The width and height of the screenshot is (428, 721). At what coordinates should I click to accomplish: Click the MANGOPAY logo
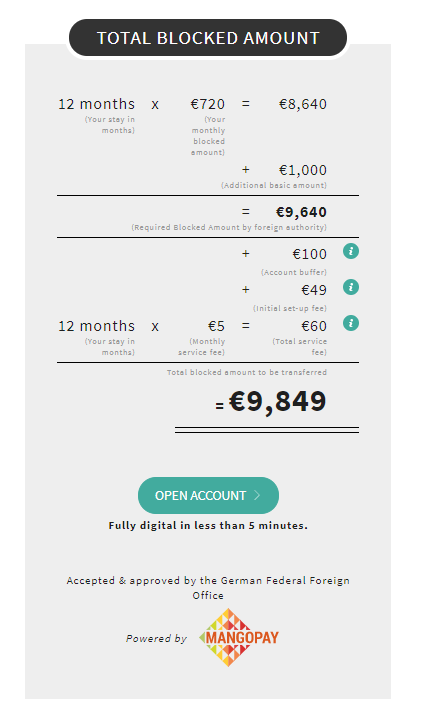239,638
